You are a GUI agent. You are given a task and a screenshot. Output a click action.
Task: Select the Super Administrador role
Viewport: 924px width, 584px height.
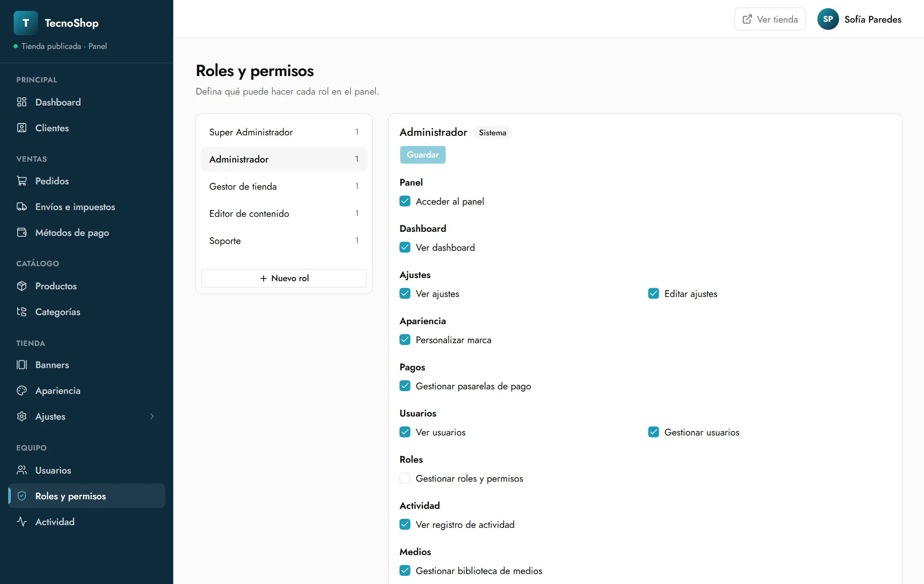[x=284, y=132]
